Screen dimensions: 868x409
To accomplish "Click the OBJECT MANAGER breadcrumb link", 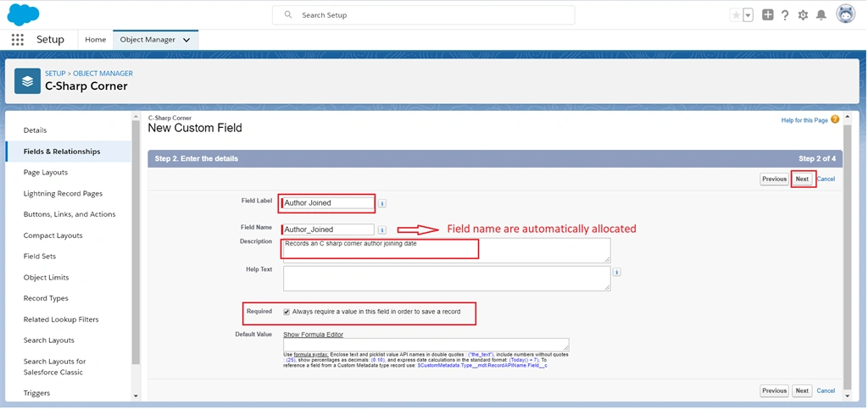I will [x=103, y=73].
